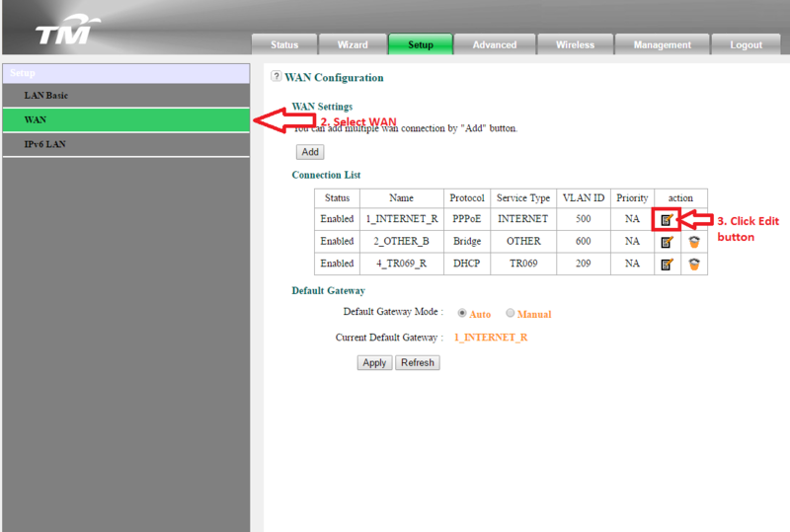The width and height of the screenshot is (790, 532).
Task: Click the Apply button
Action: pos(374,362)
